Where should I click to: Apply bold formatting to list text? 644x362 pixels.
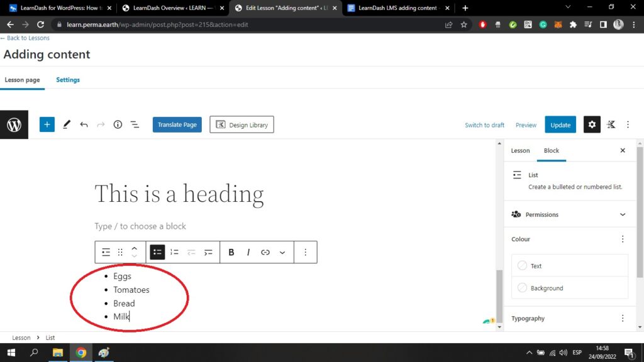pos(231,252)
